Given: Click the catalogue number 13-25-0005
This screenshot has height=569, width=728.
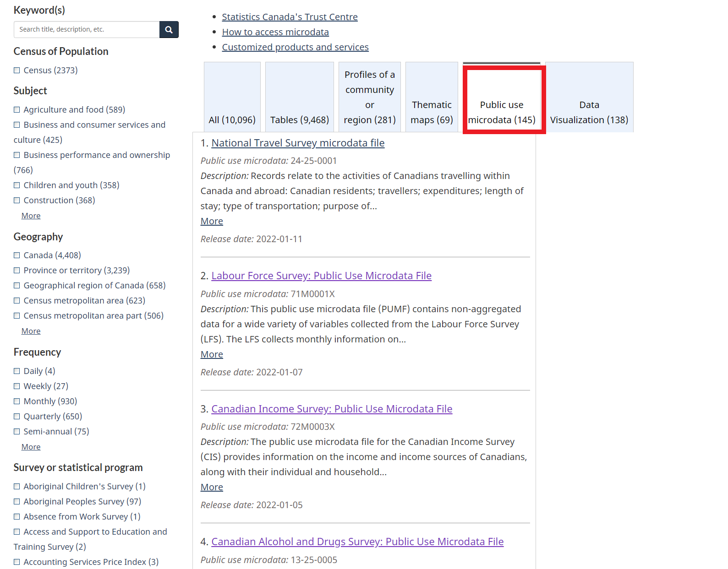Looking at the screenshot, I should pos(314,560).
